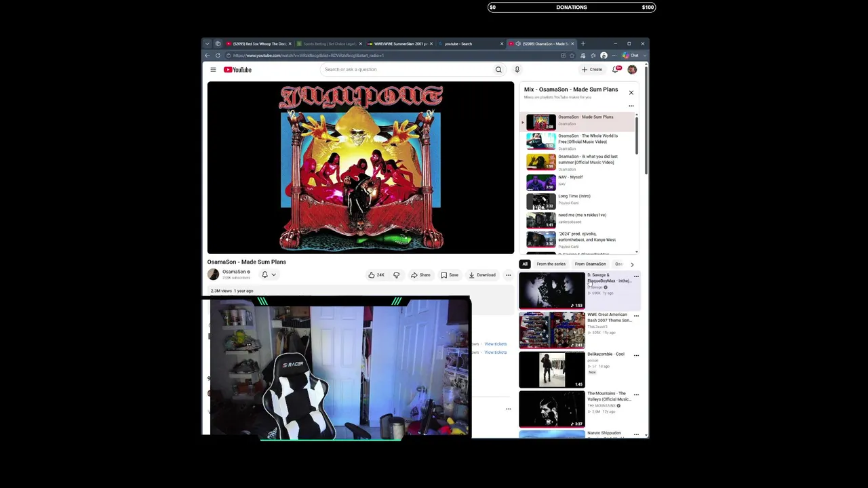Click the browser address bar URL
This screenshot has width=868, height=488.
(x=309, y=55)
